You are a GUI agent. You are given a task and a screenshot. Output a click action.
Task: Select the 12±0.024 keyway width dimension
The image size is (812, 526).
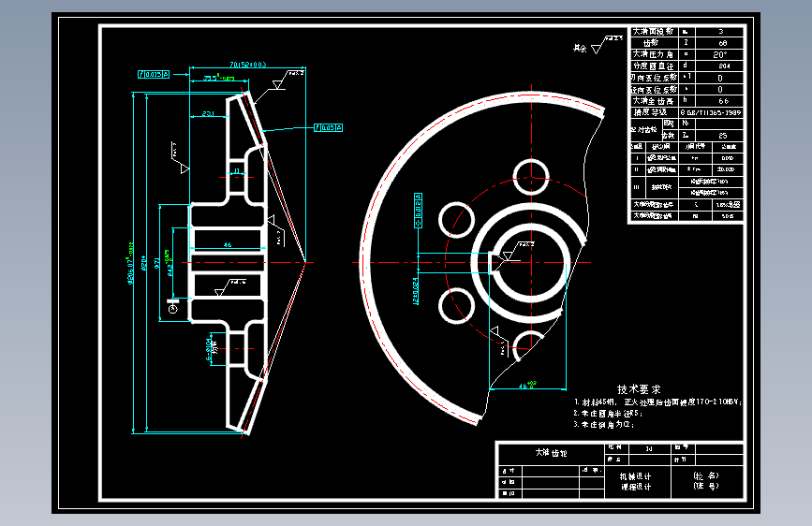click(x=416, y=291)
